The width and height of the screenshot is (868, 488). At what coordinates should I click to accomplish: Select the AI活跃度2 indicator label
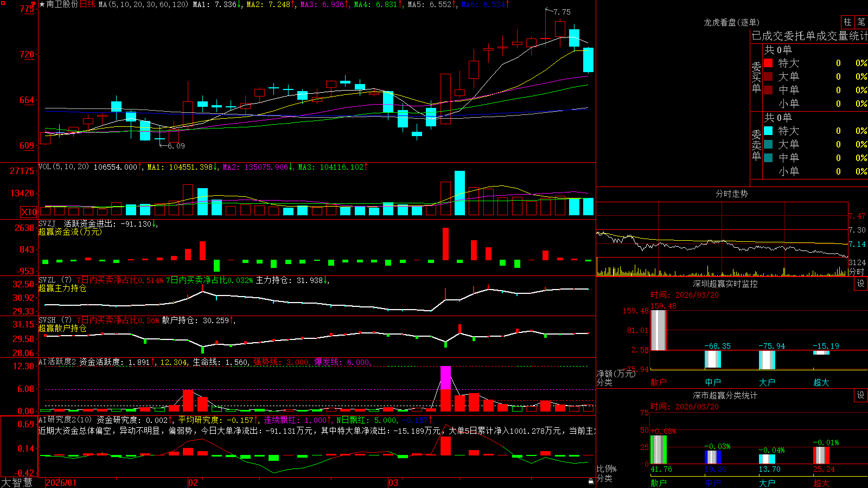pyautogui.click(x=58, y=362)
